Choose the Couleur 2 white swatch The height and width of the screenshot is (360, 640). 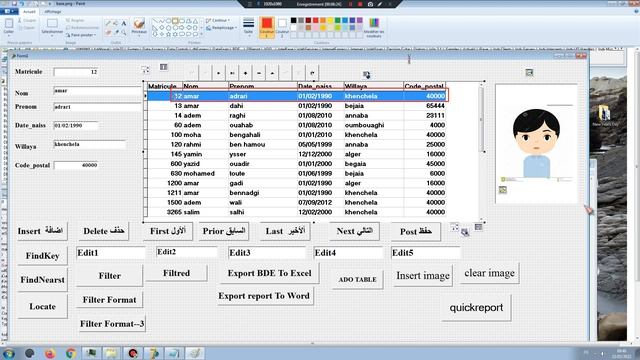[x=282, y=27]
